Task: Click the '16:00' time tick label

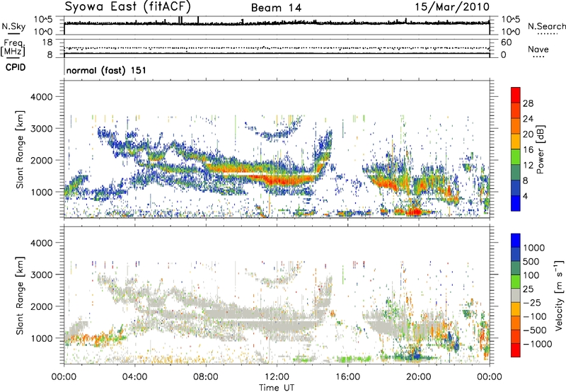Action: pyautogui.click(x=347, y=377)
